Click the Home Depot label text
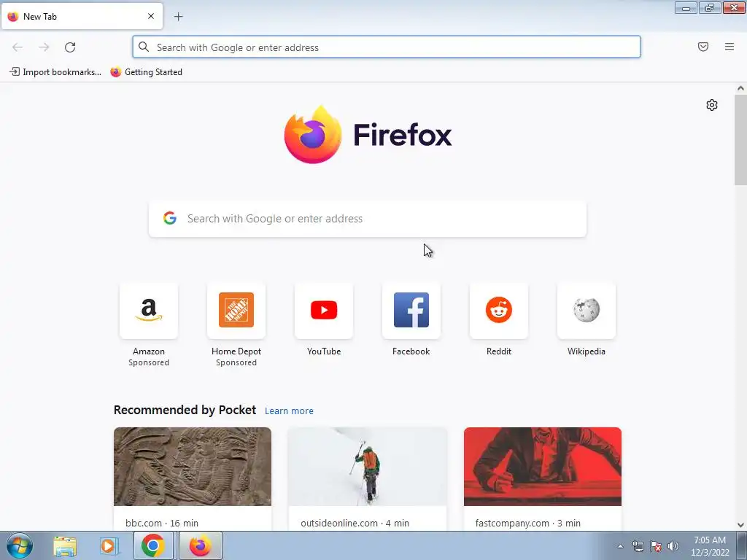This screenshot has height=560, width=747. point(236,351)
